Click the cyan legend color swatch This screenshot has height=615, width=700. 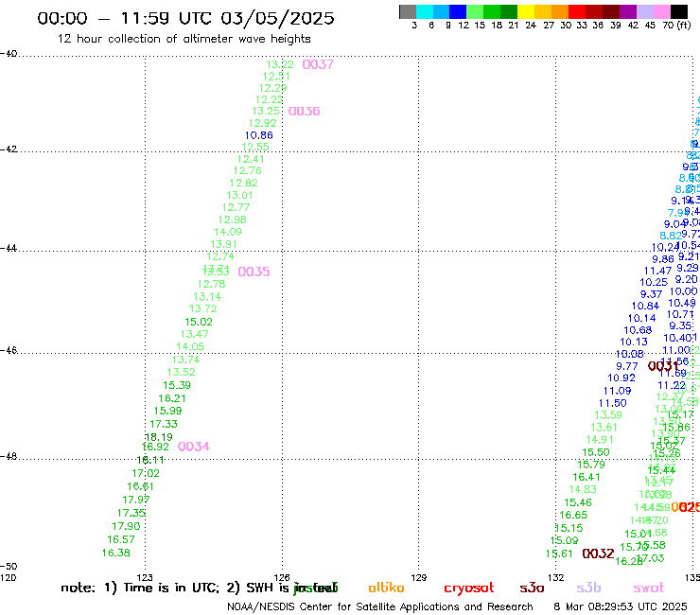(424, 11)
